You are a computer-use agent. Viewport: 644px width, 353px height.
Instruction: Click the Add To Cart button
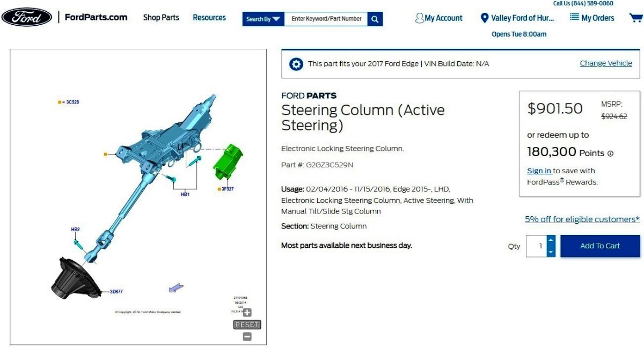(x=600, y=246)
